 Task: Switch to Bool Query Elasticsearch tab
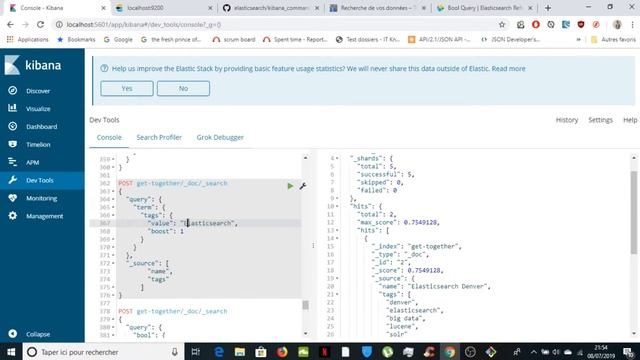click(x=484, y=8)
